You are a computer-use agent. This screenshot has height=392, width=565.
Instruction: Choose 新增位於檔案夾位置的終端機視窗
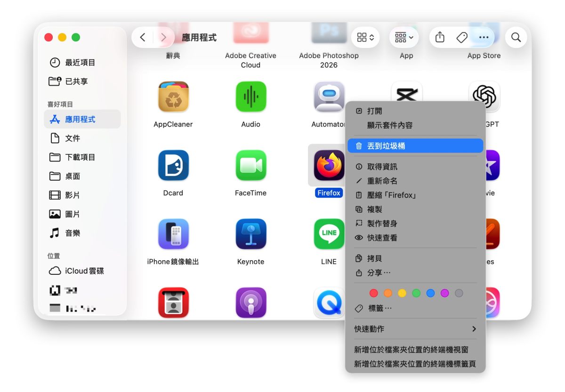point(415,350)
